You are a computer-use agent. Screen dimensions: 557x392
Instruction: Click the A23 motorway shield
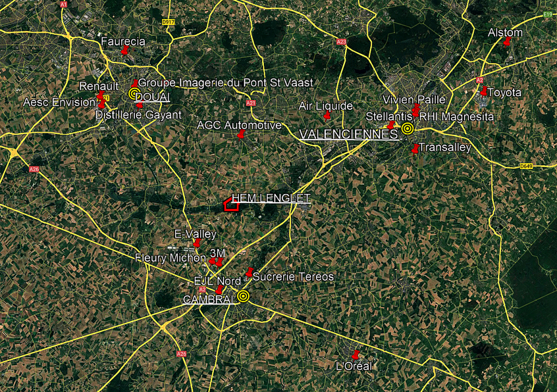click(341, 42)
